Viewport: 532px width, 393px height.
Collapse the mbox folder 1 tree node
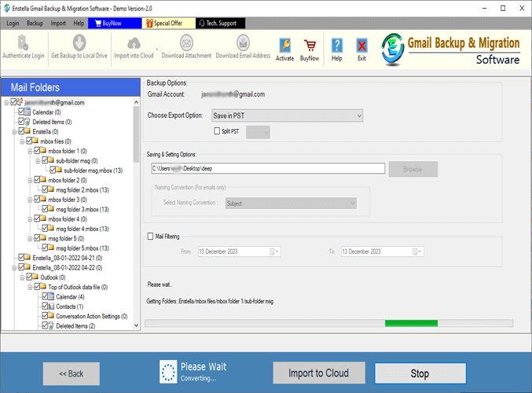click(x=30, y=151)
